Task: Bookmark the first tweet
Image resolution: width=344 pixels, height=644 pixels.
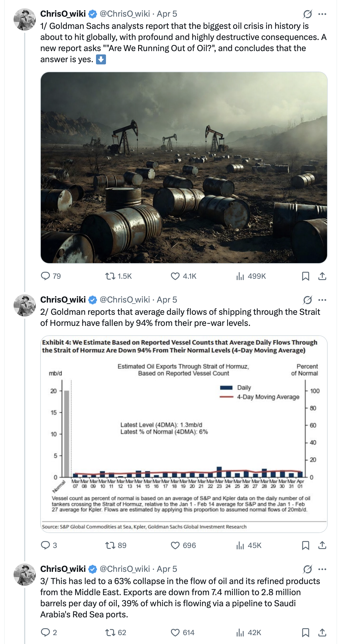Action: [x=305, y=276]
